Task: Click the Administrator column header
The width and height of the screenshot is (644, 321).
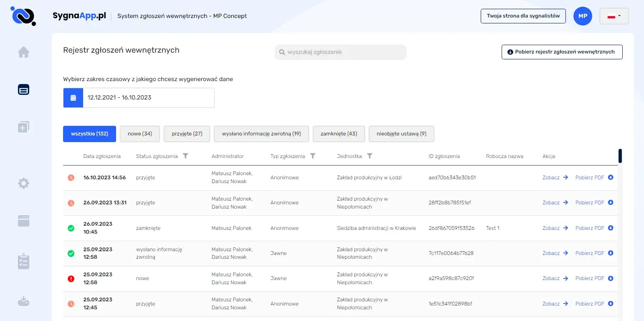Action: coord(228,156)
